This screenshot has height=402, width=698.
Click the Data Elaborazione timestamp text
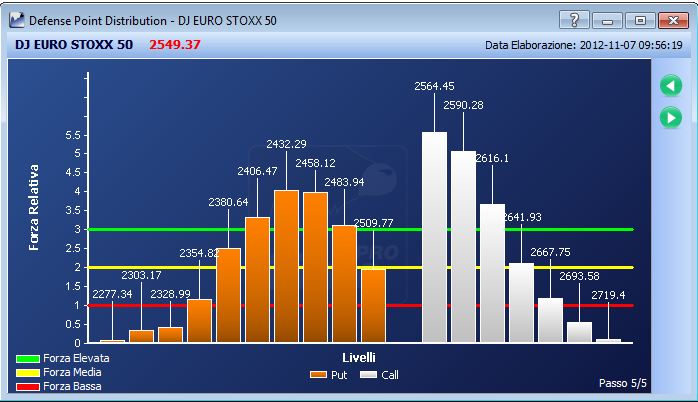584,45
